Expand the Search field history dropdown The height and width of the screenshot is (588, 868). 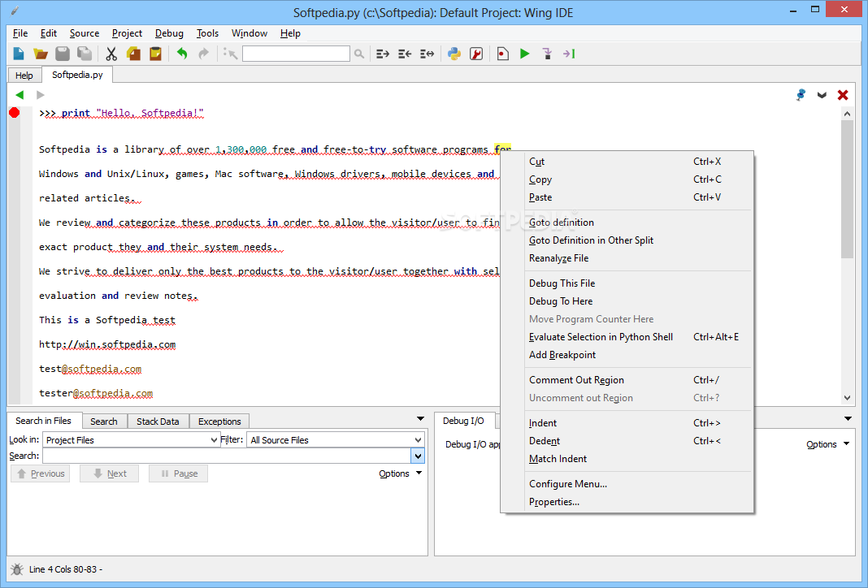418,456
